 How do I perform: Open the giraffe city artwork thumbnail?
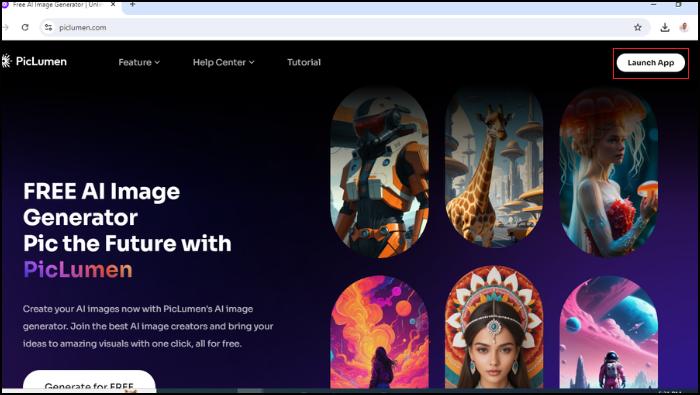[x=494, y=167]
